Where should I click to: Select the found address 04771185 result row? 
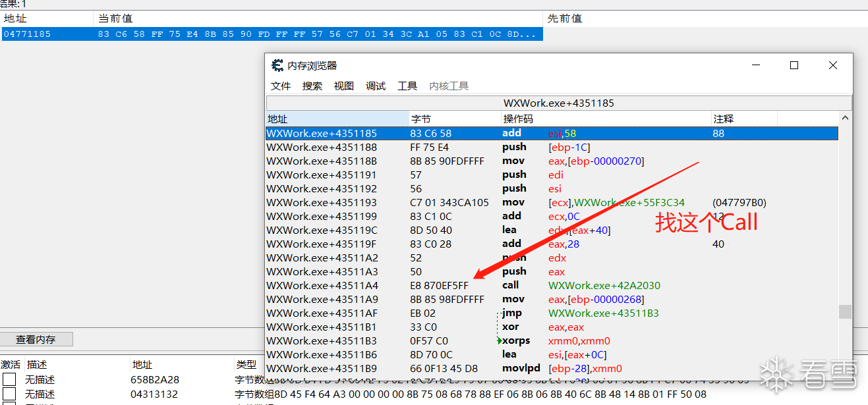[272, 34]
